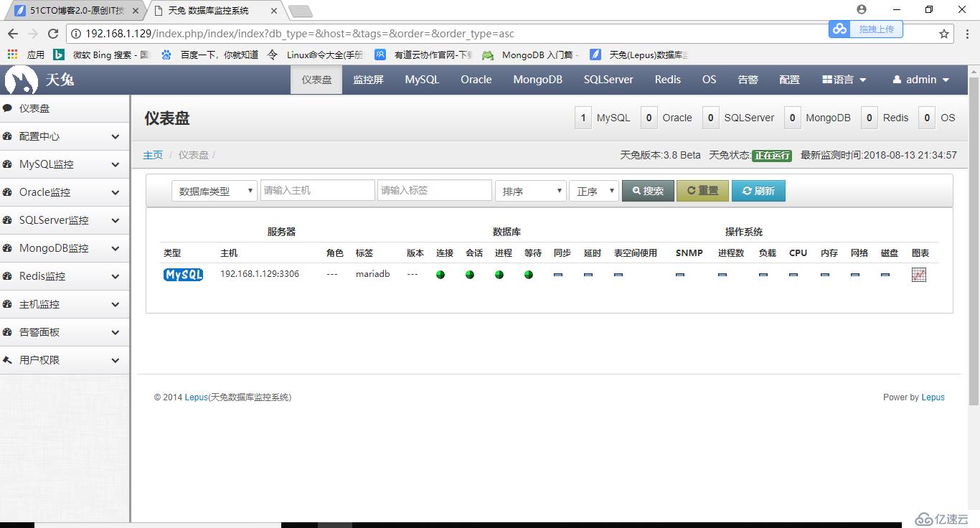Viewport: 980px width, 528px height.
Task: Expand 配置中心 in the sidebar
Action: (x=65, y=136)
